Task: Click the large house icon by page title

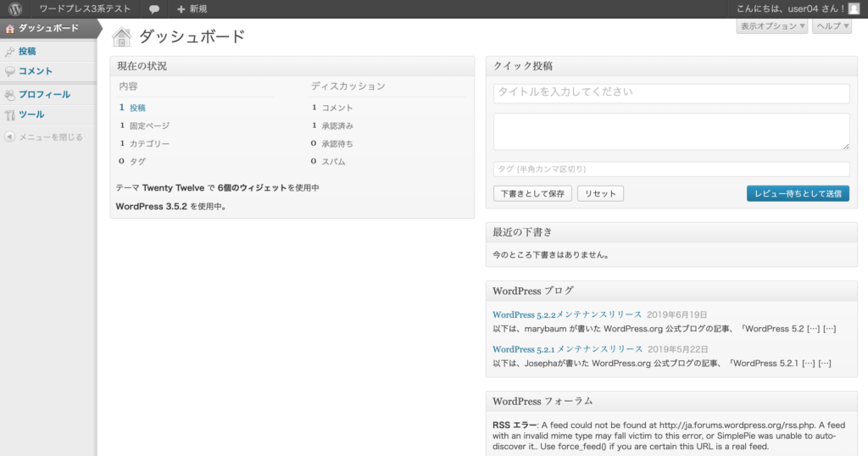Action: (x=122, y=37)
